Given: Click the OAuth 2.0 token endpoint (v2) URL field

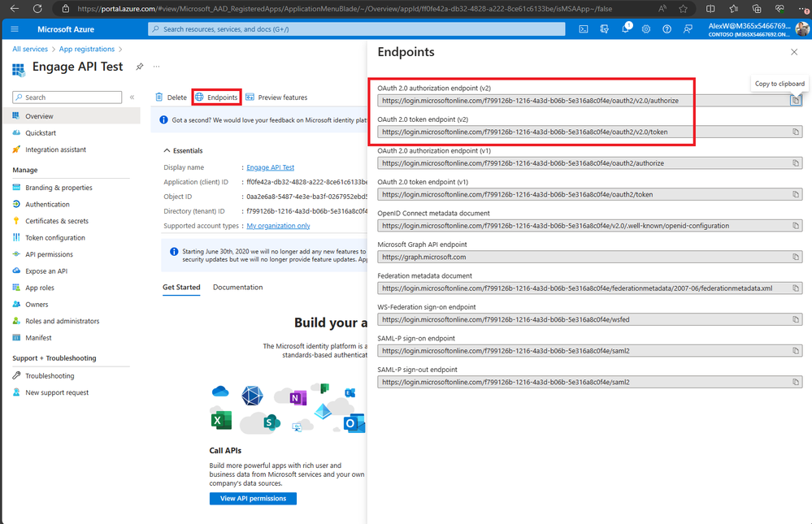Looking at the screenshot, I should [x=590, y=132].
